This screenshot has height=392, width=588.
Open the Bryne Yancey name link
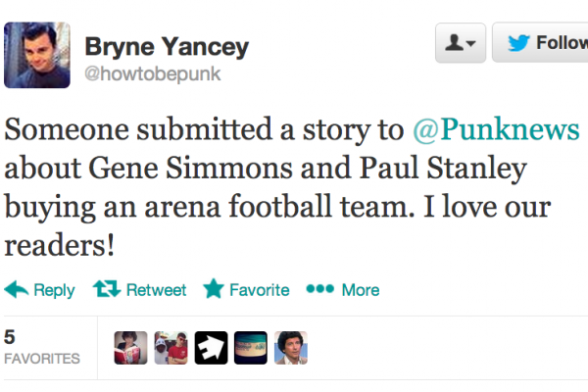(x=167, y=46)
